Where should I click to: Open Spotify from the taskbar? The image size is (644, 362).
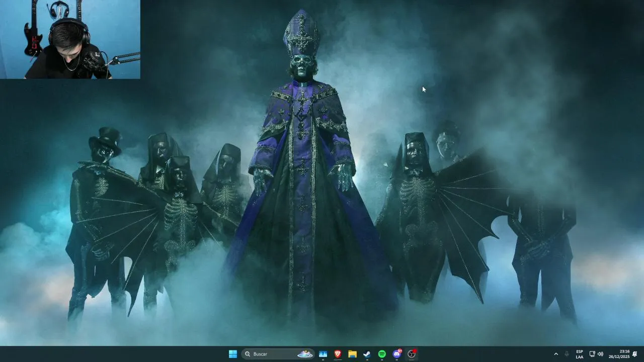pos(382,354)
